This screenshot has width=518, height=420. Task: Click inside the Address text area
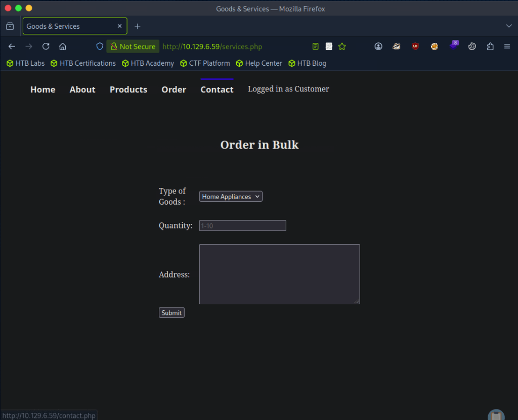tap(279, 274)
